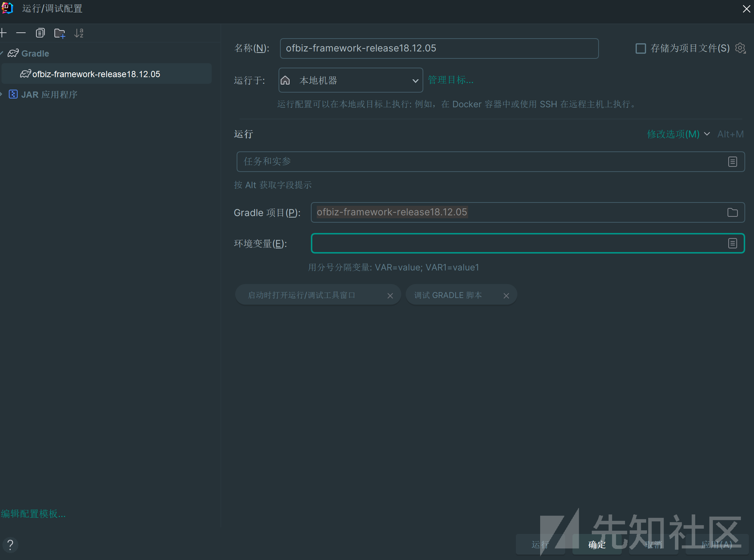Screen dimensions: 754x560
Task: Click the IntelliJ IDEA logo in title bar
Action: click(x=7, y=8)
